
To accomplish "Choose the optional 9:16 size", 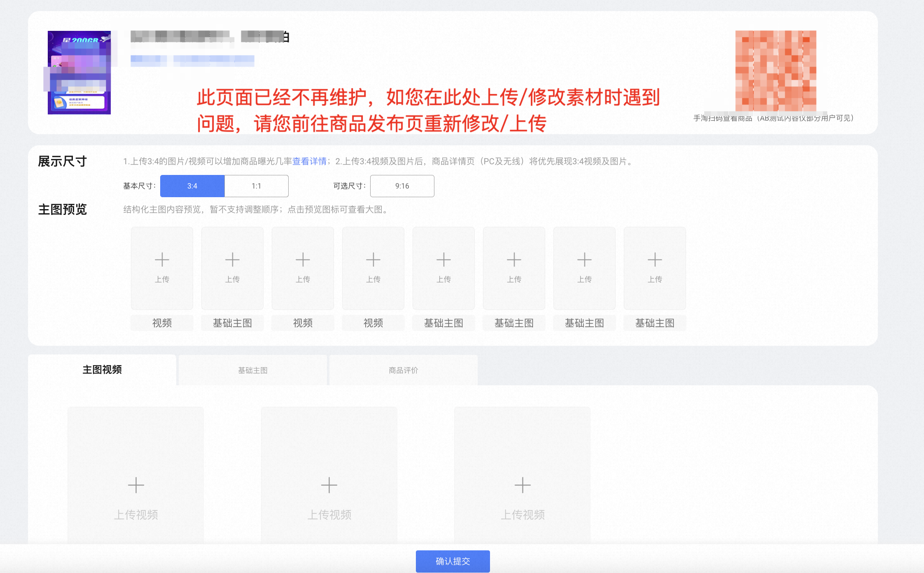I will [x=402, y=186].
